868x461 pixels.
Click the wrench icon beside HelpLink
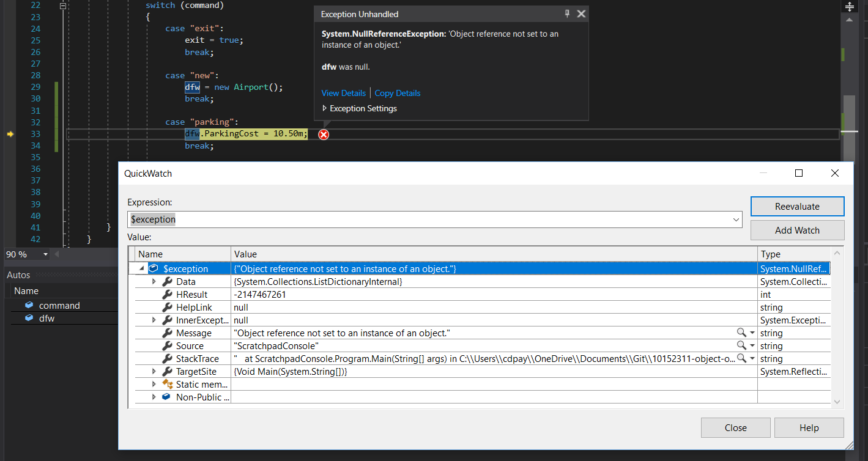click(x=167, y=307)
